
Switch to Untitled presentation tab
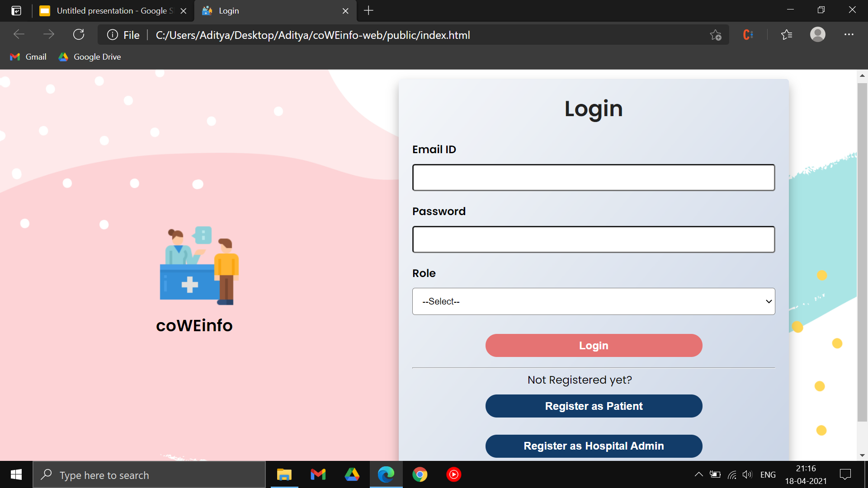(x=113, y=10)
